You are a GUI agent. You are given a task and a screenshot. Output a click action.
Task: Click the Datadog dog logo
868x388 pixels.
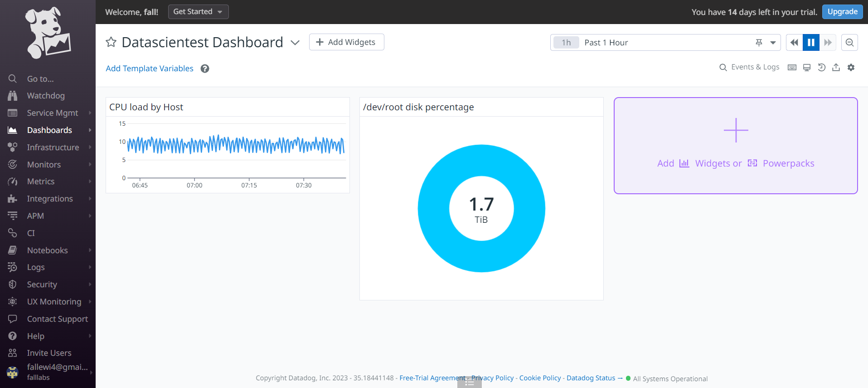48,33
